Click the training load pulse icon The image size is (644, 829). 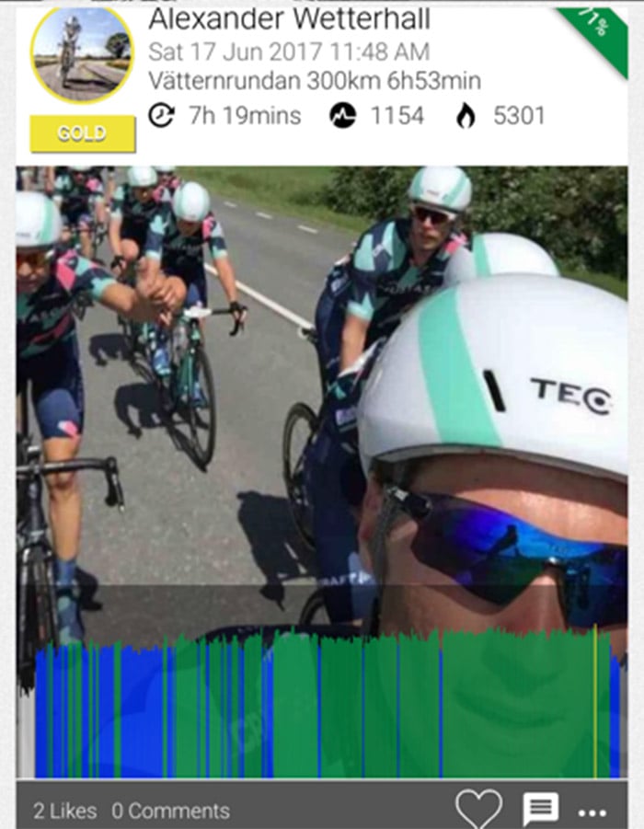click(x=342, y=115)
